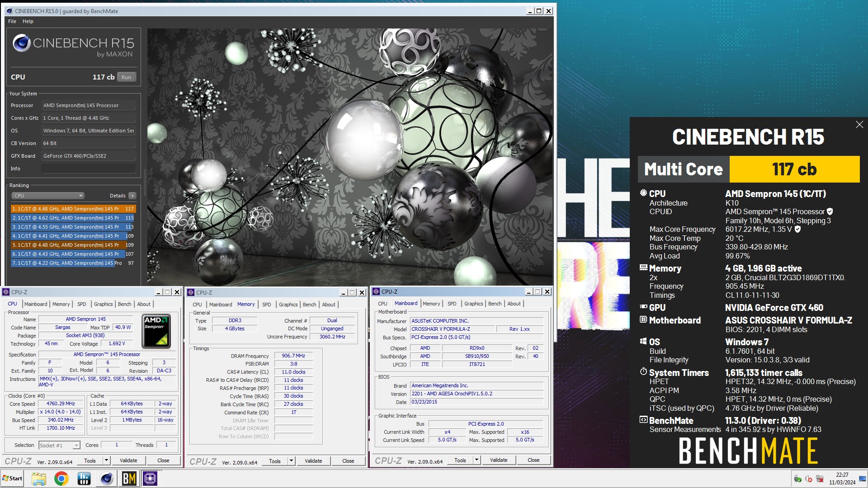Switch to SPD tab in middle CPU-Z
868x488 pixels.
267,305
